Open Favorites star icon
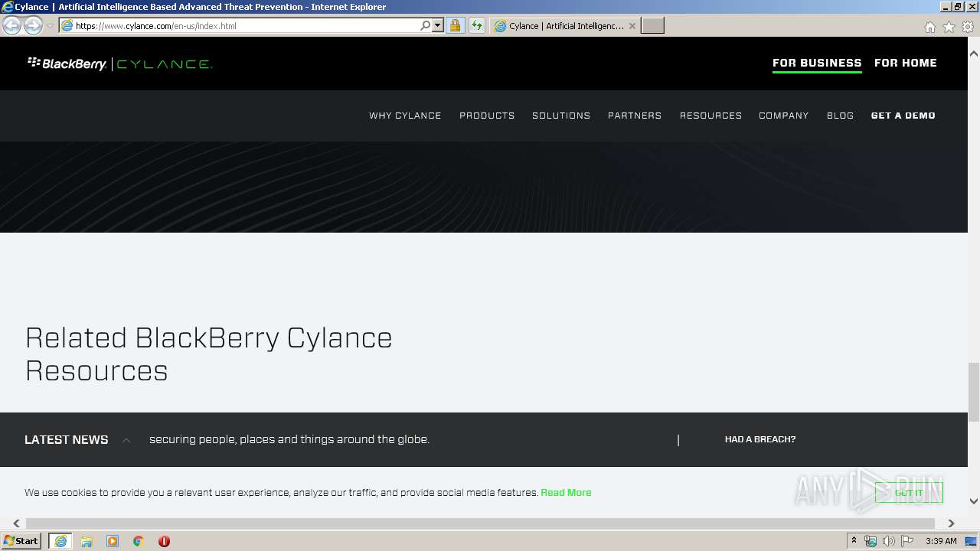 point(949,27)
